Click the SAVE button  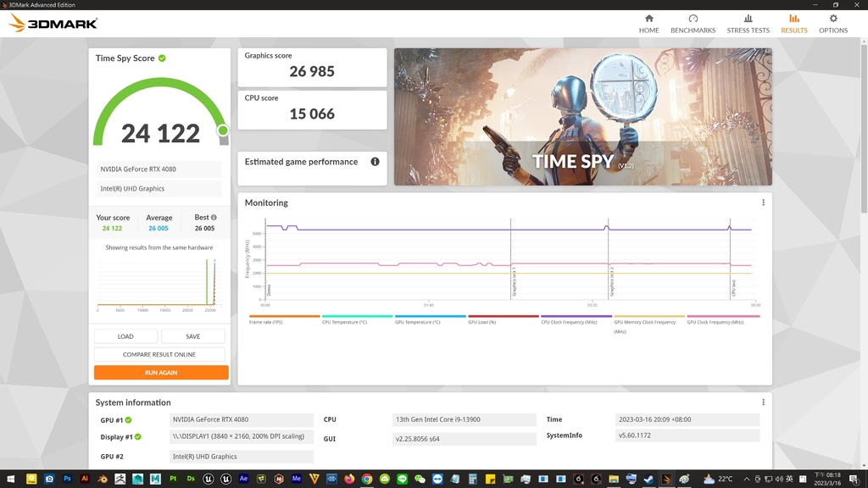(193, 336)
